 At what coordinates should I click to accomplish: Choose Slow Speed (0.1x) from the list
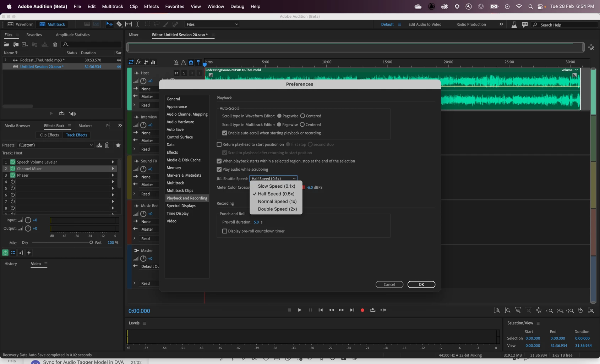[276, 186]
